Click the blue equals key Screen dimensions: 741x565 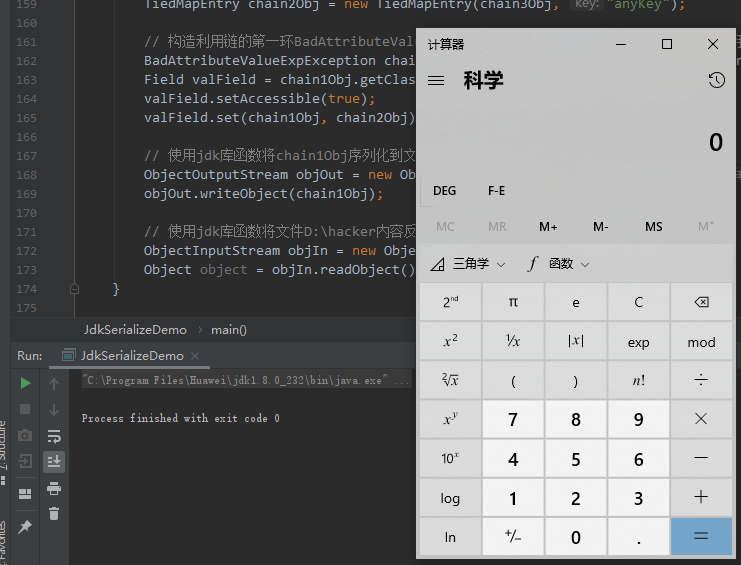coord(701,537)
